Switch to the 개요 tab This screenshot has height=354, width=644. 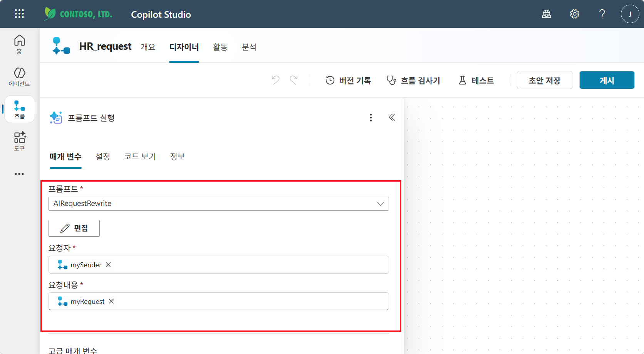(x=148, y=47)
